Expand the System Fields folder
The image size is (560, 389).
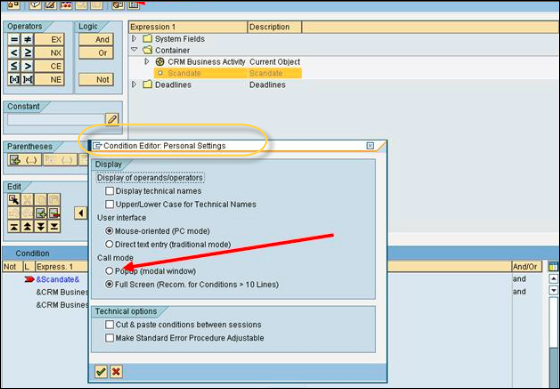click(x=134, y=38)
